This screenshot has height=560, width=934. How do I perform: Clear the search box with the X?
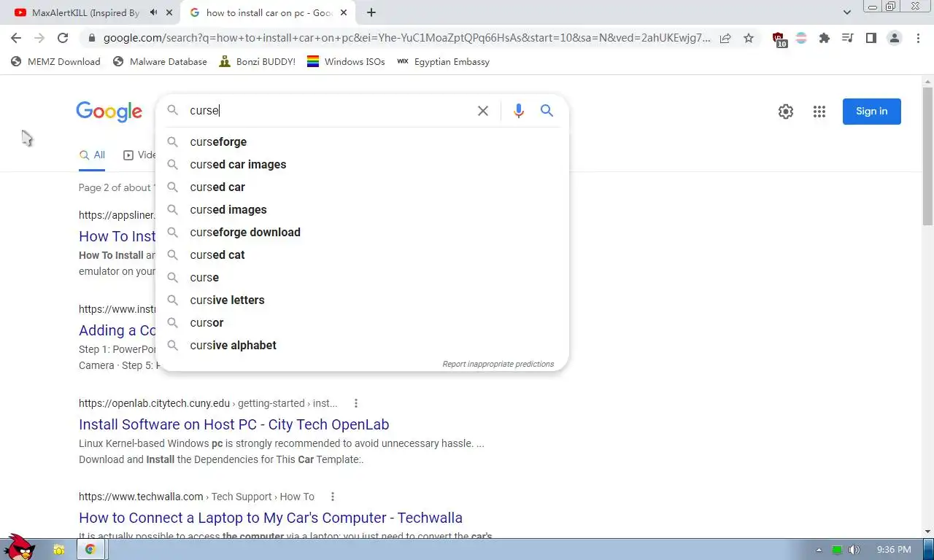pos(483,111)
